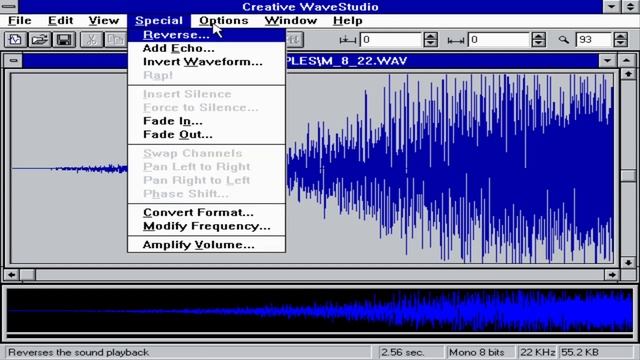The image size is (640, 360).
Task: Open the Creative WaveStudio control menu box
Action: 9,7
